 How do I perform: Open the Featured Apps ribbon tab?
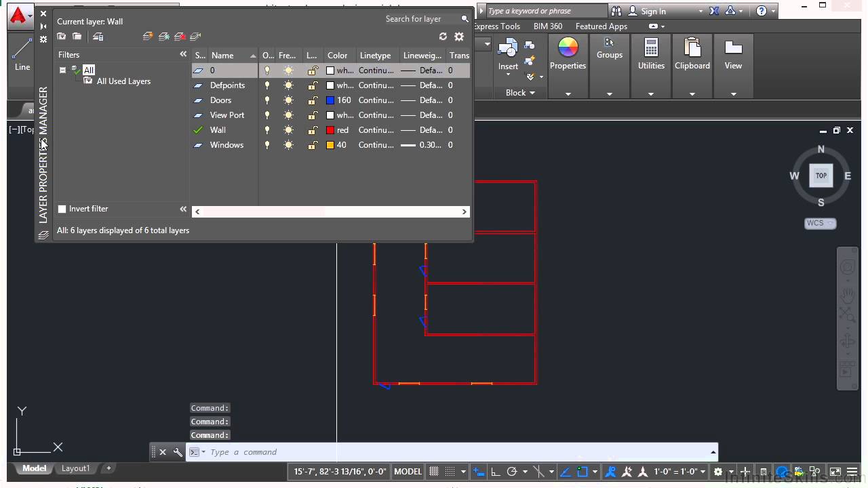(x=601, y=26)
